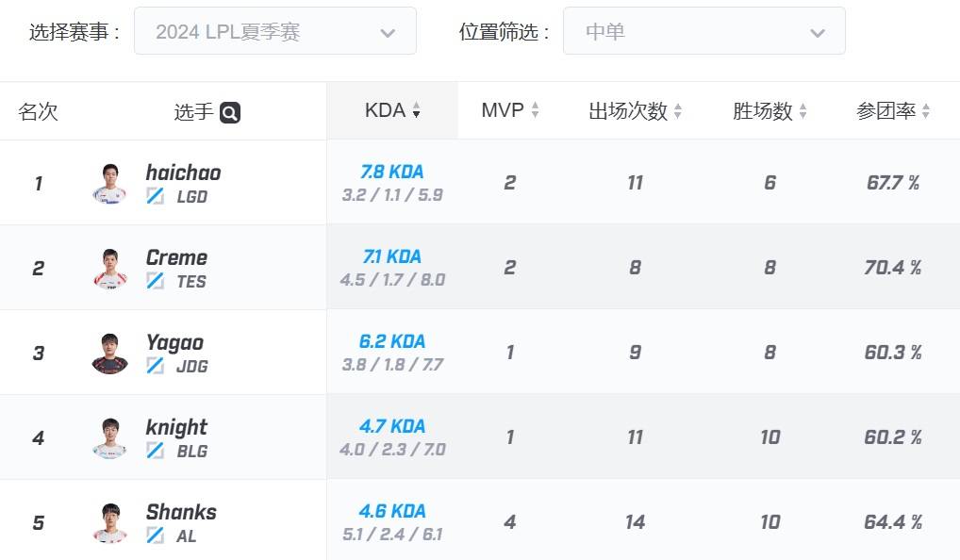Click the TES team logo icon

pyautogui.click(x=155, y=281)
